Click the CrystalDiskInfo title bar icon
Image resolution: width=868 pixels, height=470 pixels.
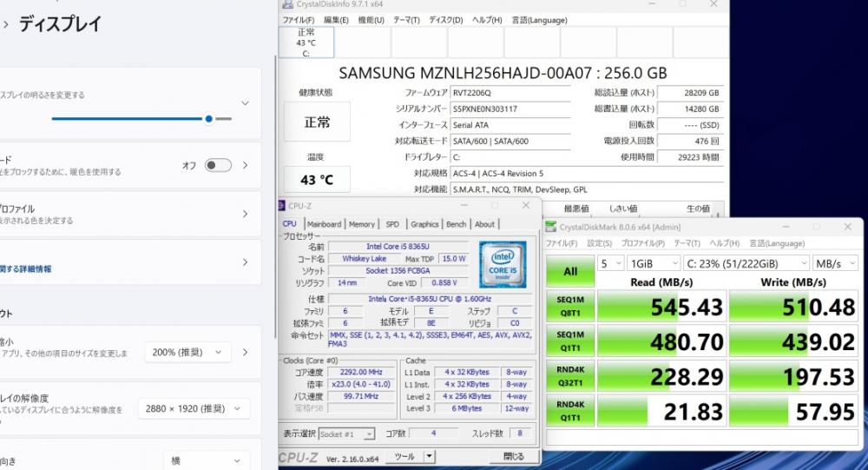[288, 4]
